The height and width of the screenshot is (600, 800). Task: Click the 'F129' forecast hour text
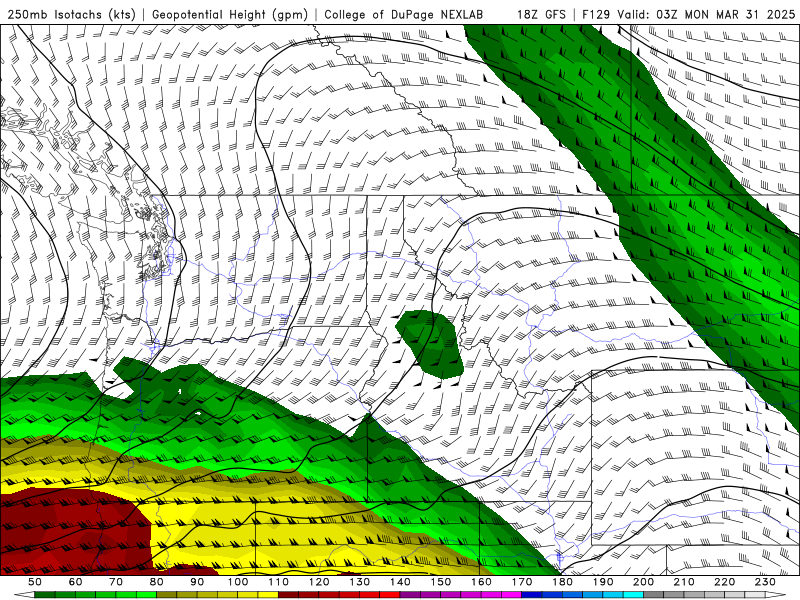pyautogui.click(x=596, y=15)
